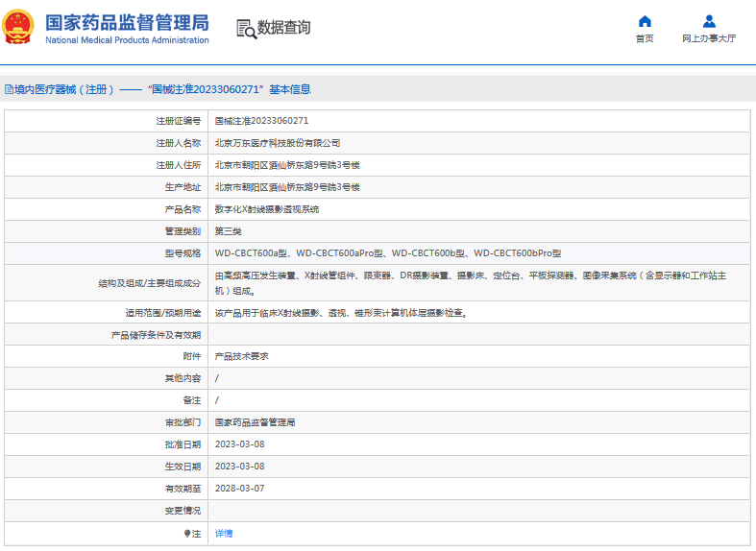
Task: Select the 产品名称 label
Action: [183, 209]
